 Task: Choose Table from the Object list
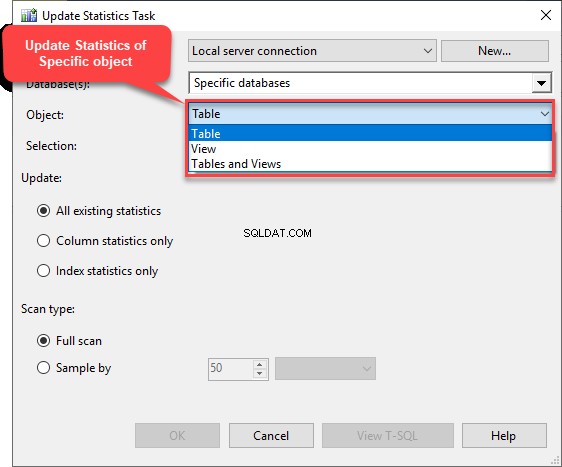pos(370,133)
